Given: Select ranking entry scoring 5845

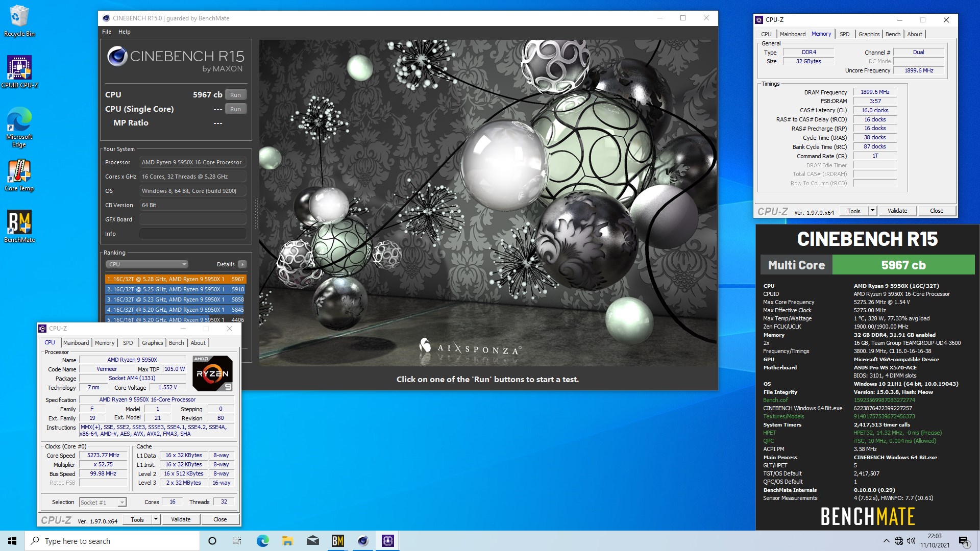Looking at the screenshot, I should point(176,310).
